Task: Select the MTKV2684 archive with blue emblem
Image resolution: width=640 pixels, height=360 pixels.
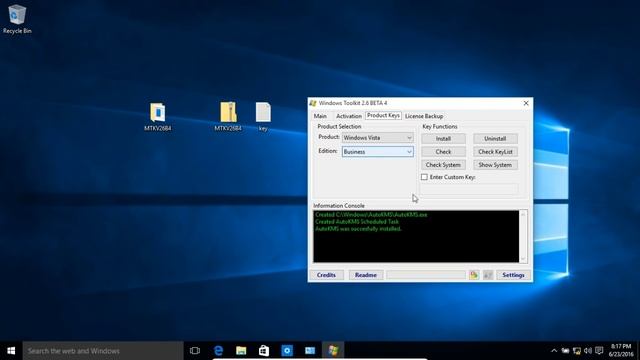Action: tap(158, 117)
